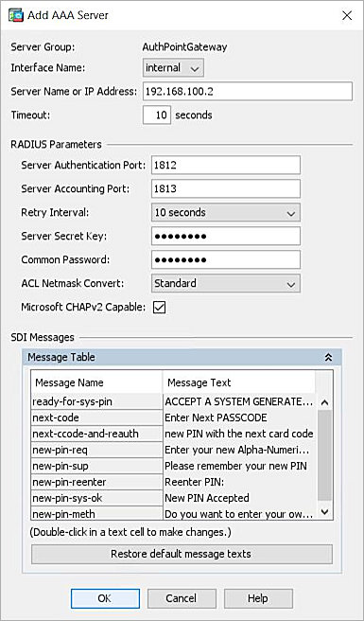Select the new-pin-sys-ok message name

(96, 498)
